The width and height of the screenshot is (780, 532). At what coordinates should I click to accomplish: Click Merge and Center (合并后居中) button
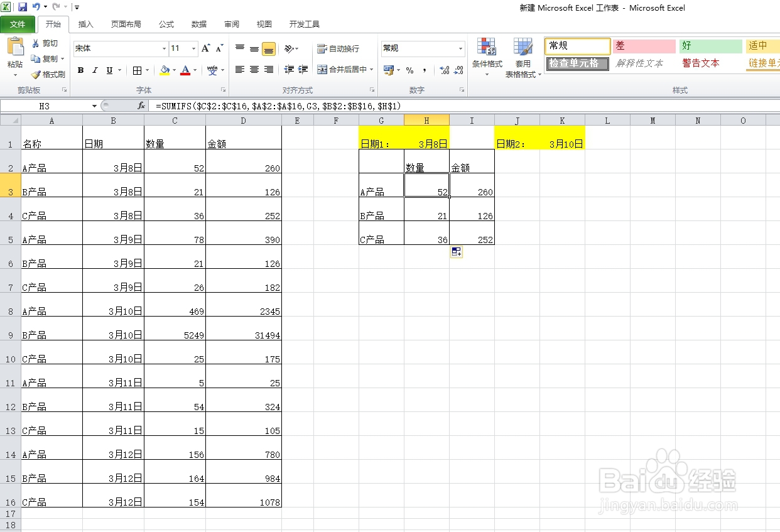342,70
